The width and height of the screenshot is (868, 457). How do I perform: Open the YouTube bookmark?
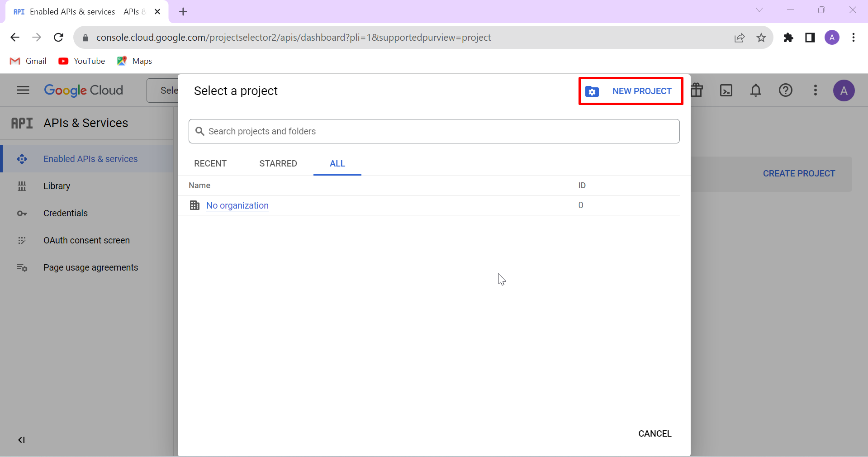pyautogui.click(x=82, y=61)
